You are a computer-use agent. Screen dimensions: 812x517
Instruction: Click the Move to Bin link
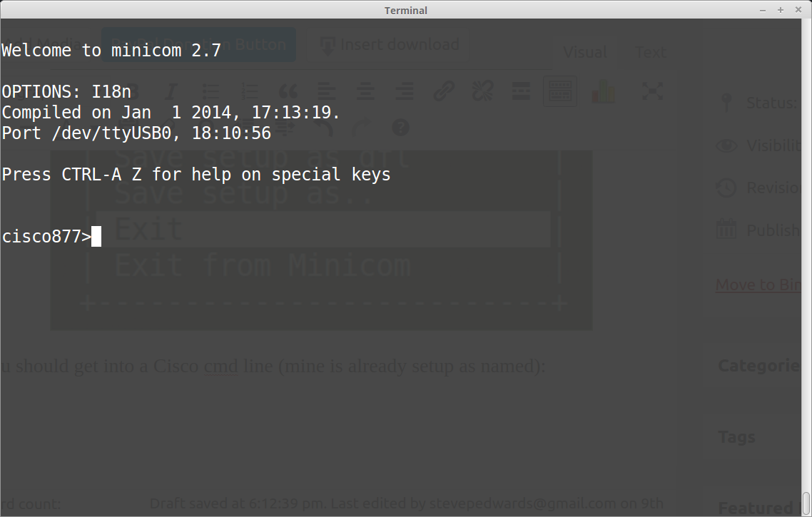pos(758,285)
